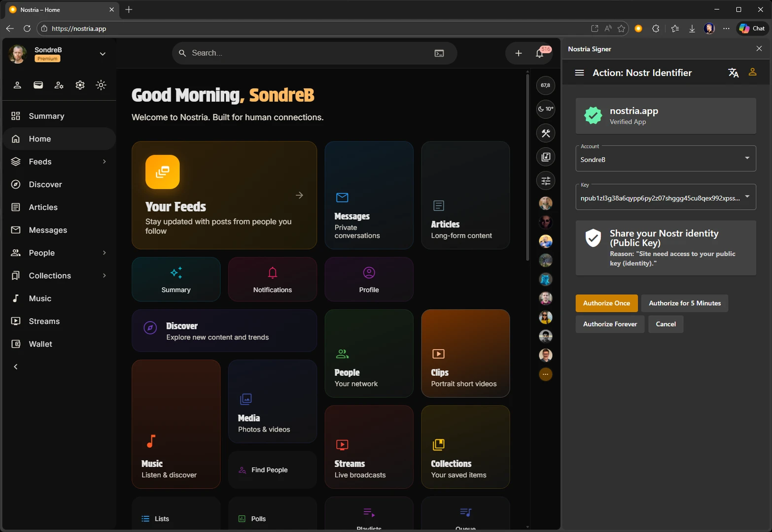
Task: Click the sliders tune icon in right rail
Action: pyautogui.click(x=545, y=181)
